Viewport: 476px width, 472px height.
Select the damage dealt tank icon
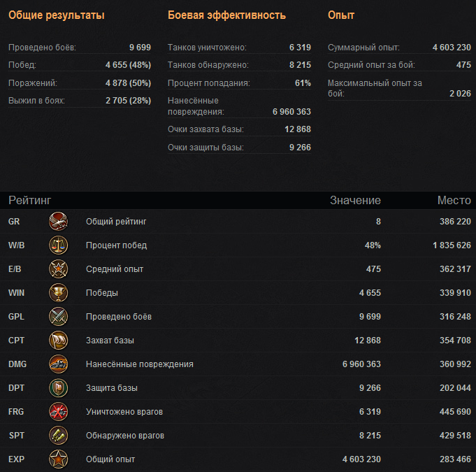58,364
